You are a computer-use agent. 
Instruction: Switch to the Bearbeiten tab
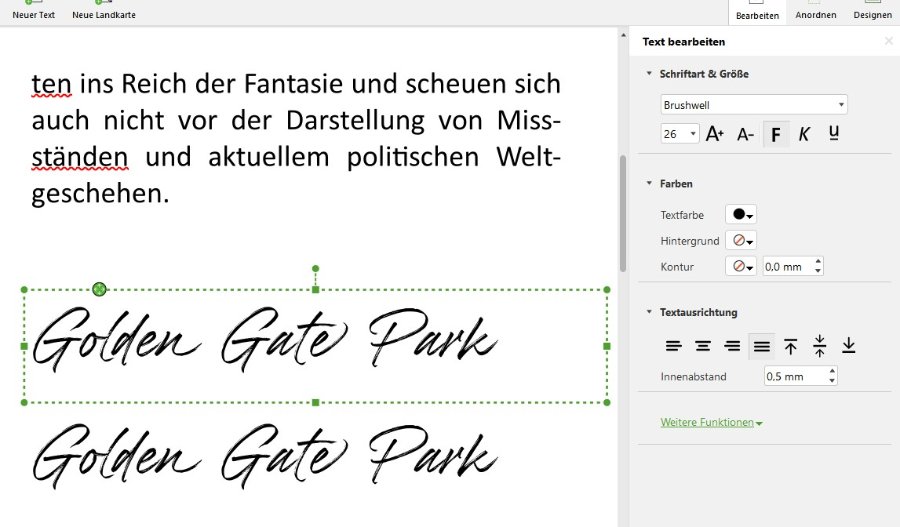click(x=757, y=11)
